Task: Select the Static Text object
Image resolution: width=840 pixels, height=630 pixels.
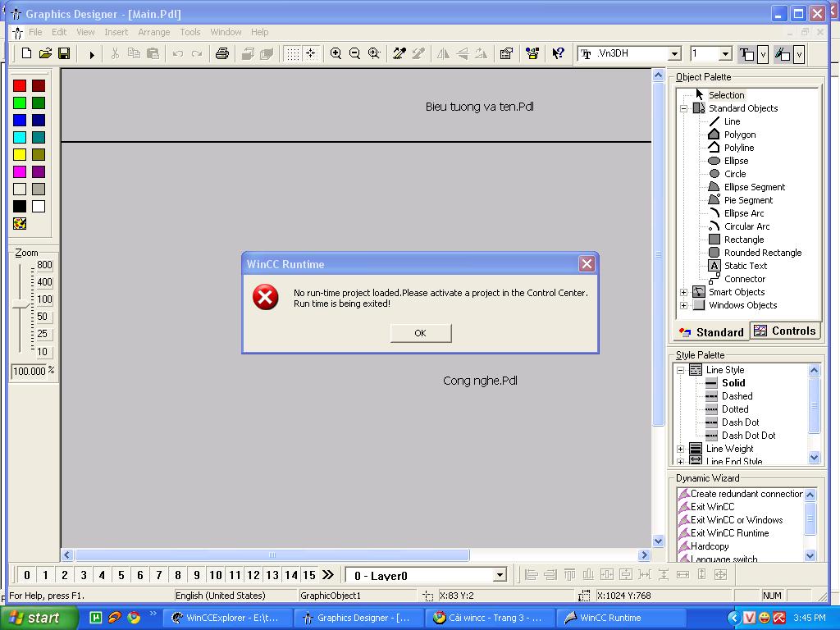Action: [x=745, y=266]
